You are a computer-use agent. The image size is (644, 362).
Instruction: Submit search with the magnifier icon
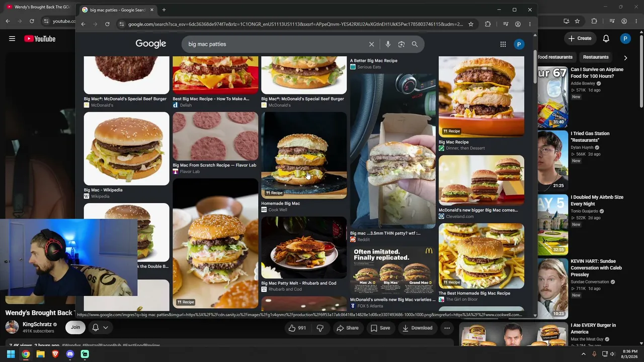point(415,44)
